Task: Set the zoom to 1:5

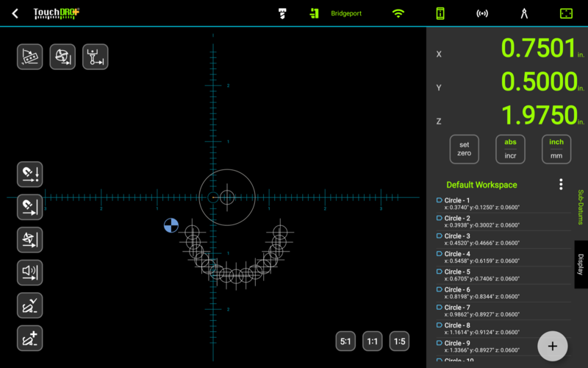Action: tap(399, 342)
